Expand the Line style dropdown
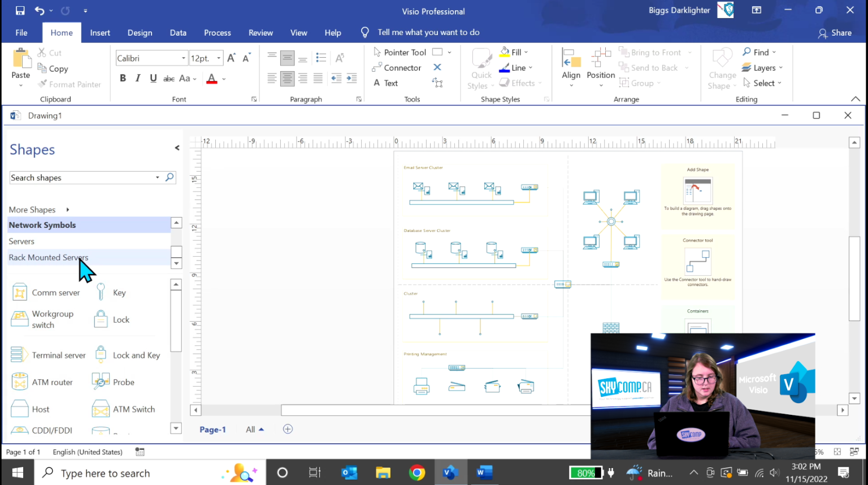 pyautogui.click(x=530, y=67)
